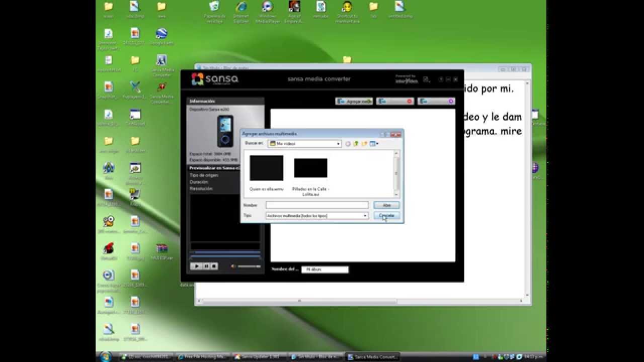The height and width of the screenshot is (362, 644).
Task: Click the Play button in preview panel
Action: 197,266
